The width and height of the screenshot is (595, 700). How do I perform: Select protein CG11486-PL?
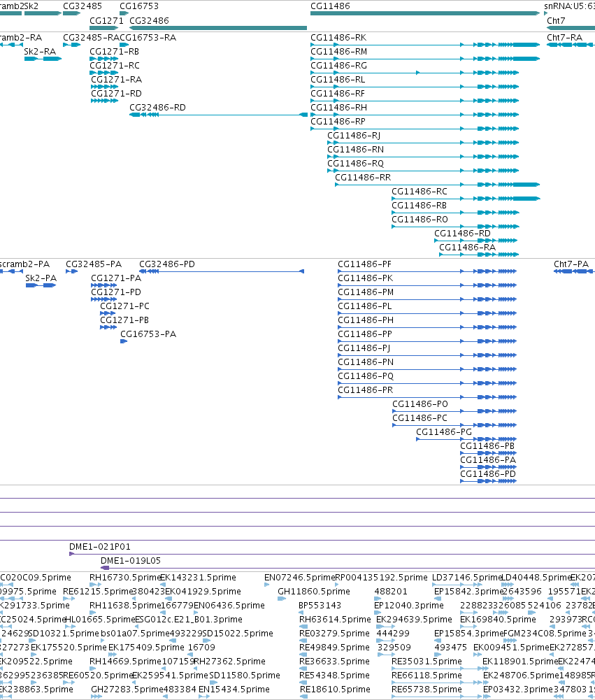pyautogui.click(x=365, y=306)
